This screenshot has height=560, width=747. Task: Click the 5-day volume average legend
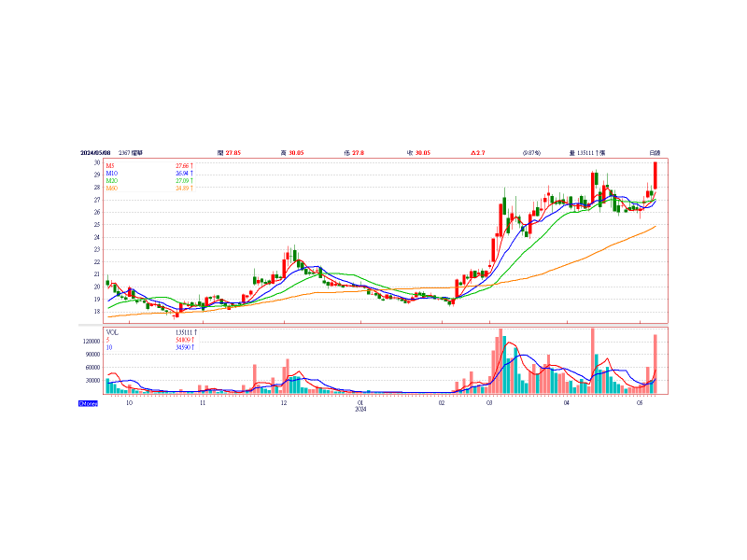click(x=108, y=339)
